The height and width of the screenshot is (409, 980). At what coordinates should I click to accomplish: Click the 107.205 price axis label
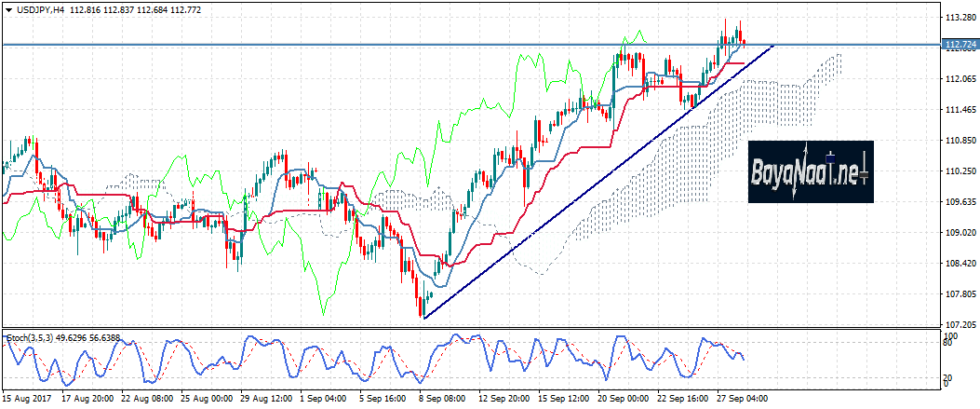[x=959, y=325]
